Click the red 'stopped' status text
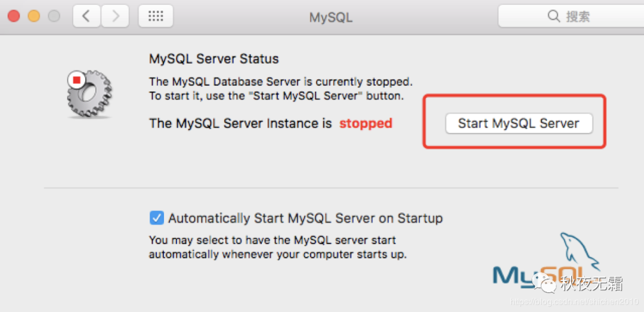Screen dimensions: 644x312 click(x=366, y=123)
